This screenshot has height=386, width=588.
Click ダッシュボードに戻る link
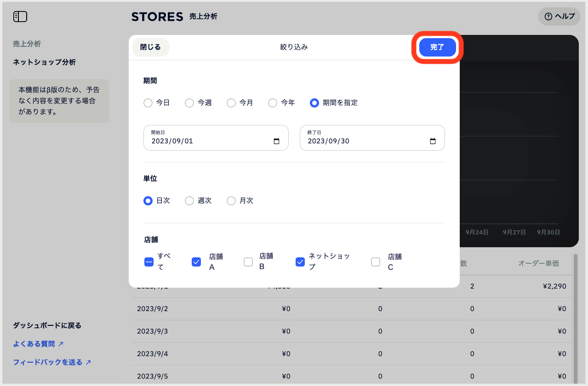(47, 325)
